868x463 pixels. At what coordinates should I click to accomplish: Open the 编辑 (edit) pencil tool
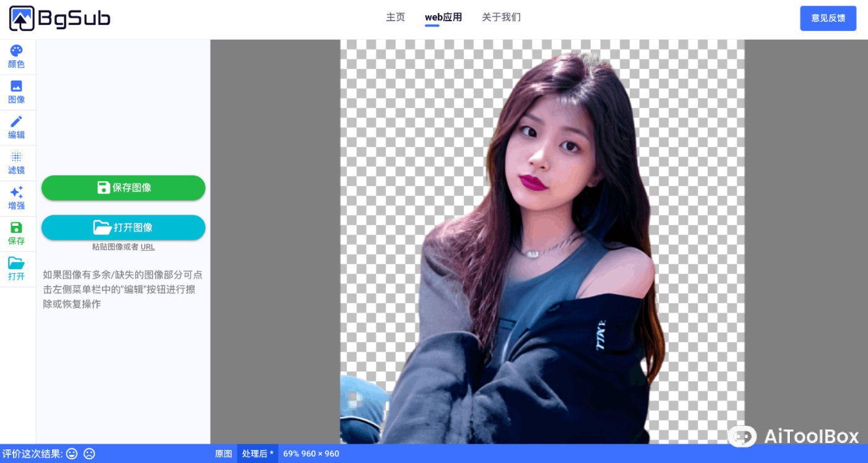click(17, 127)
